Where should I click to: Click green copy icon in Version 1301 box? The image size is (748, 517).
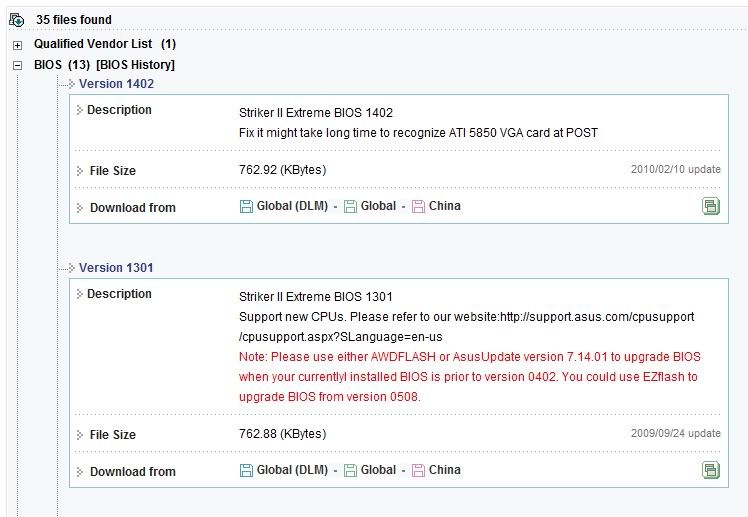711,470
